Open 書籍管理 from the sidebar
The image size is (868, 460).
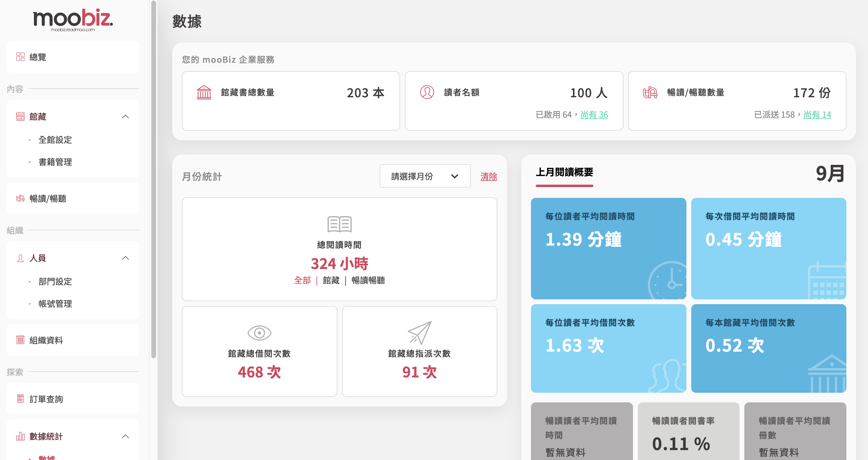(x=55, y=162)
